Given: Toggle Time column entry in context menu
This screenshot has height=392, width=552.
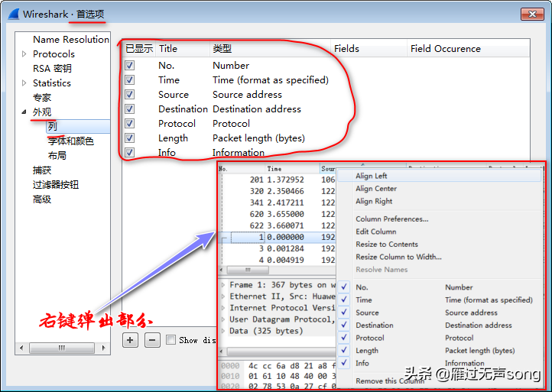Looking at the screenshot, I should 439,300.
